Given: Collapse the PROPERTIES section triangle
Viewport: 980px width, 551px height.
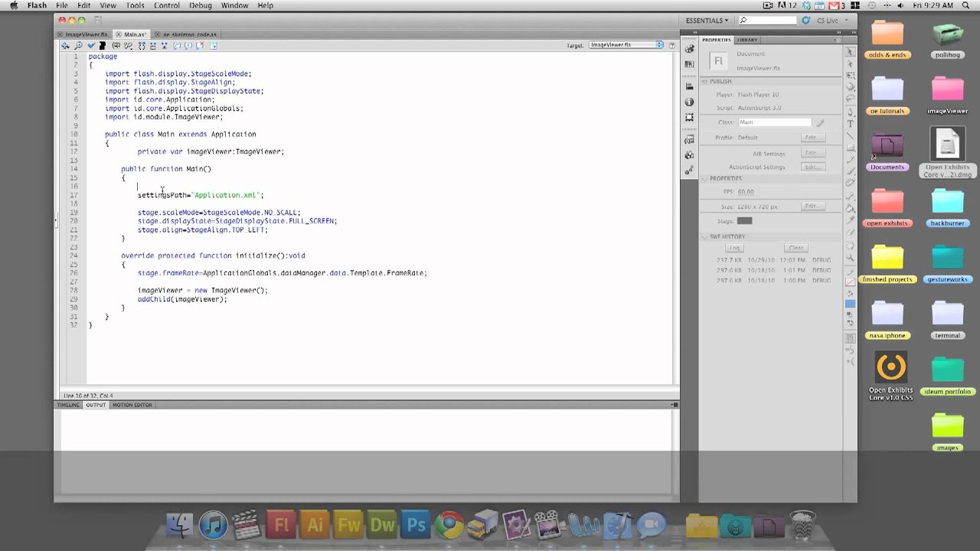Looking at the screenshot, I should pyautogui.click(x=704, y=178).
